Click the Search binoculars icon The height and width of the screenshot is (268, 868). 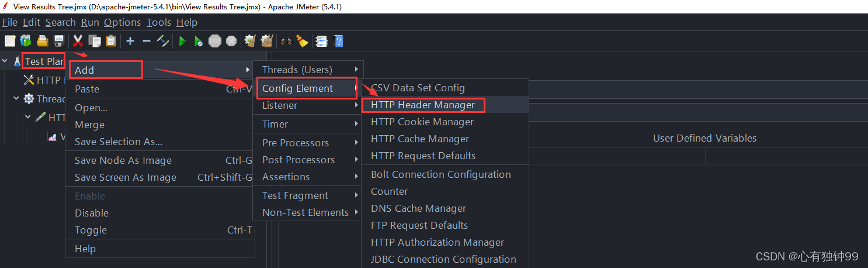coord(286,41)
